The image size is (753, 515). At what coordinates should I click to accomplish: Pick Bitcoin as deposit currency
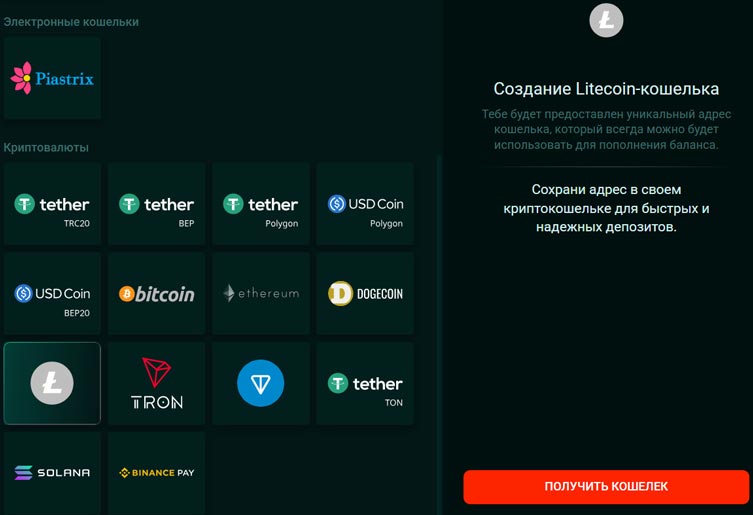(157, 294)
